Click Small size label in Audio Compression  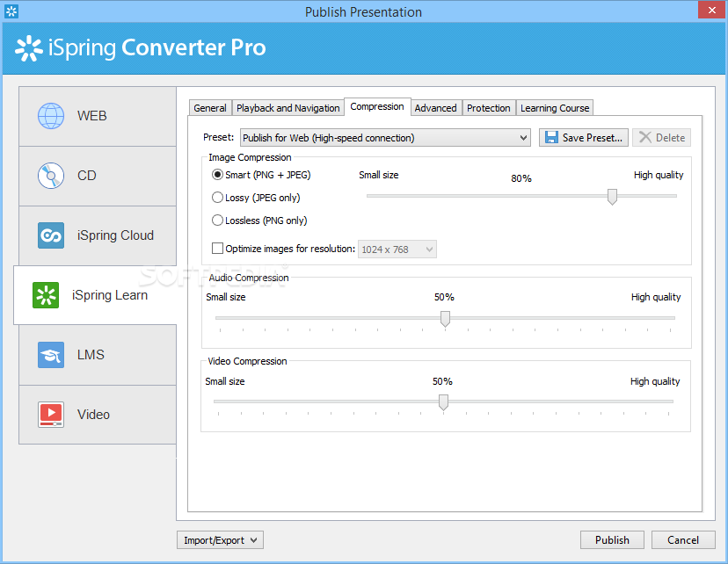(226, 297)
